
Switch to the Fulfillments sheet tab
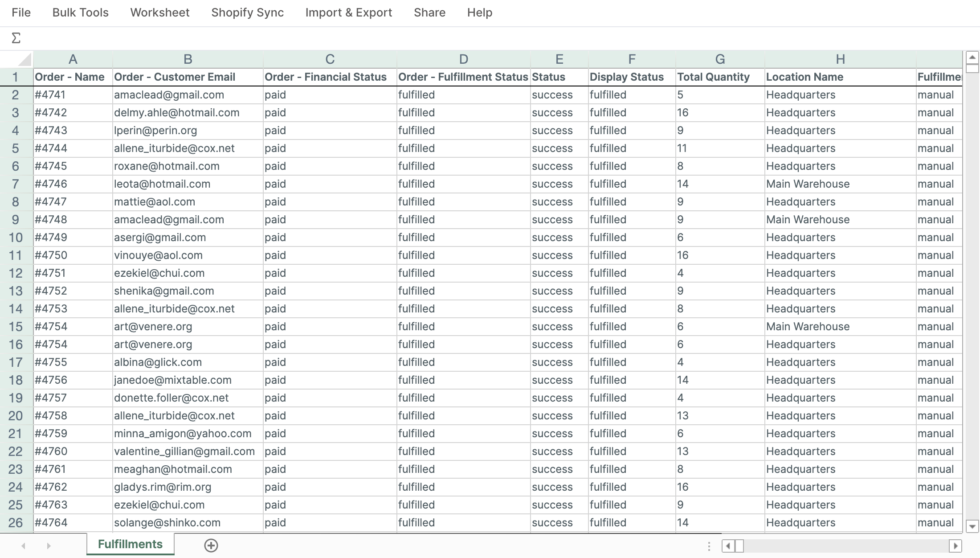tap(130, 544)
